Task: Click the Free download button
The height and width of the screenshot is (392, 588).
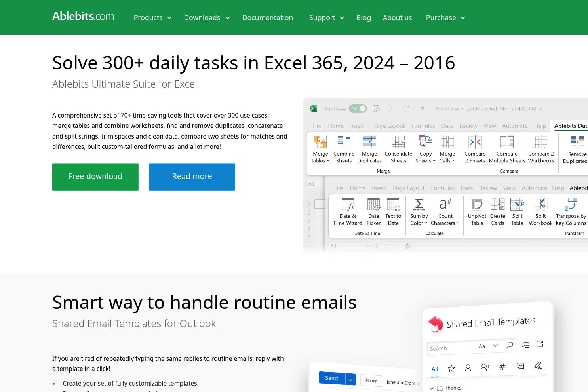Action: tap(95, 177)
